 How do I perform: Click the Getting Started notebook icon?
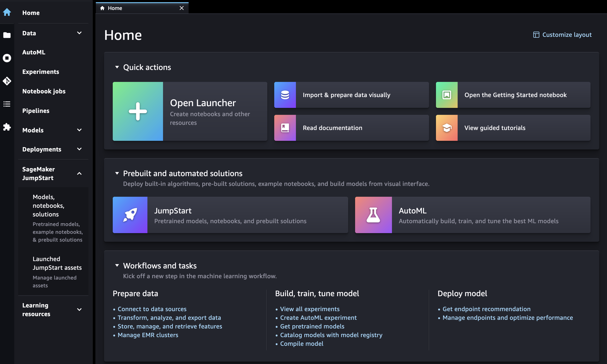coord(446,94)
